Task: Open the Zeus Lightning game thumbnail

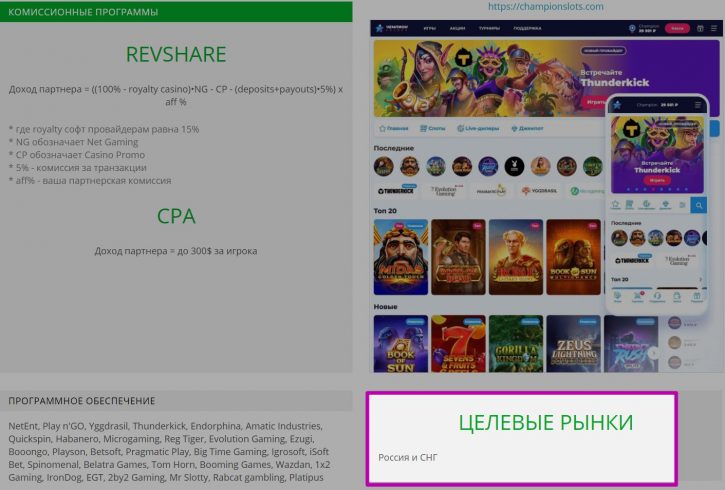Action: click(x=573, y=344)
